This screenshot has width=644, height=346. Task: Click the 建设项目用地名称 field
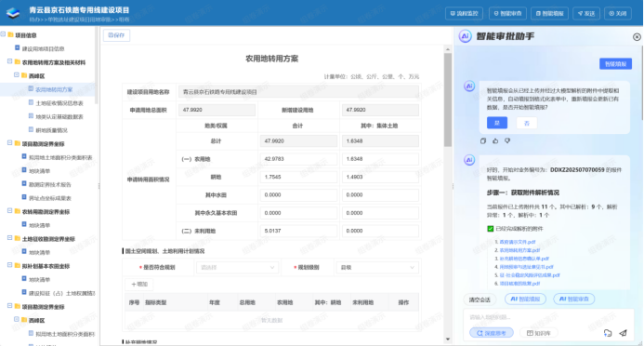[x=298, y=92]
